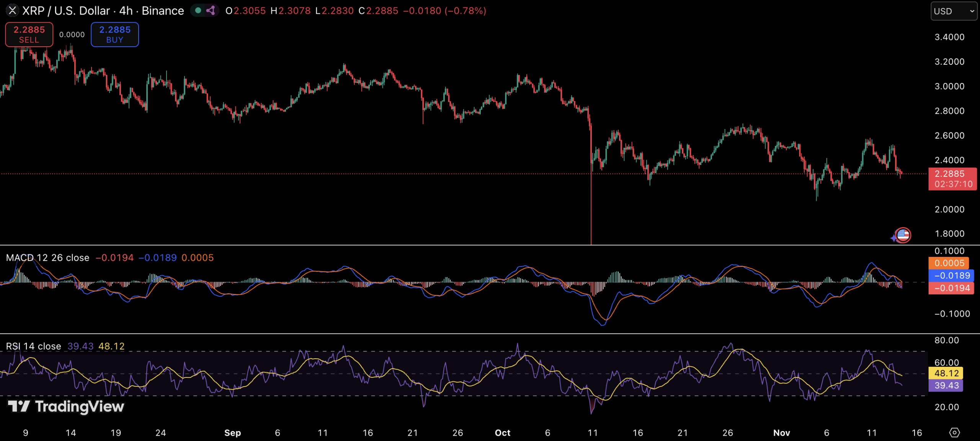
Task: Click the green market status dot
Action: pyautogui.click(x=198, y=10)
